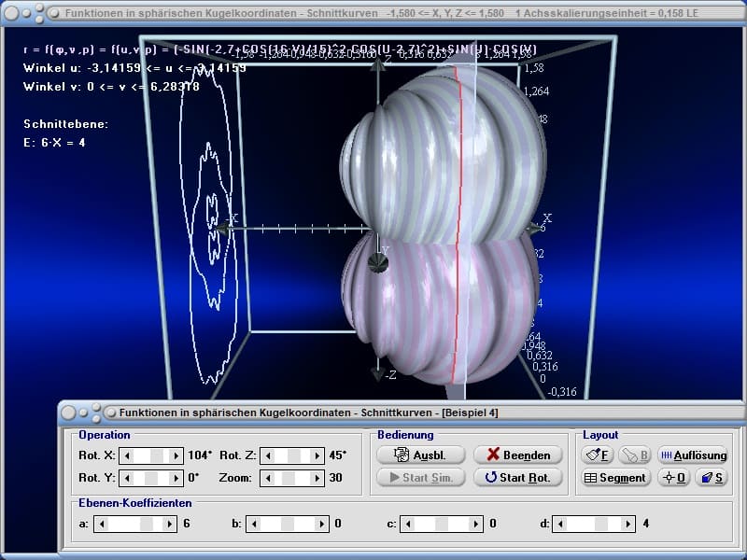Decrease coefficient d with left arrow
This screenshot has height=560, width=747.
[x=559, y=525]
